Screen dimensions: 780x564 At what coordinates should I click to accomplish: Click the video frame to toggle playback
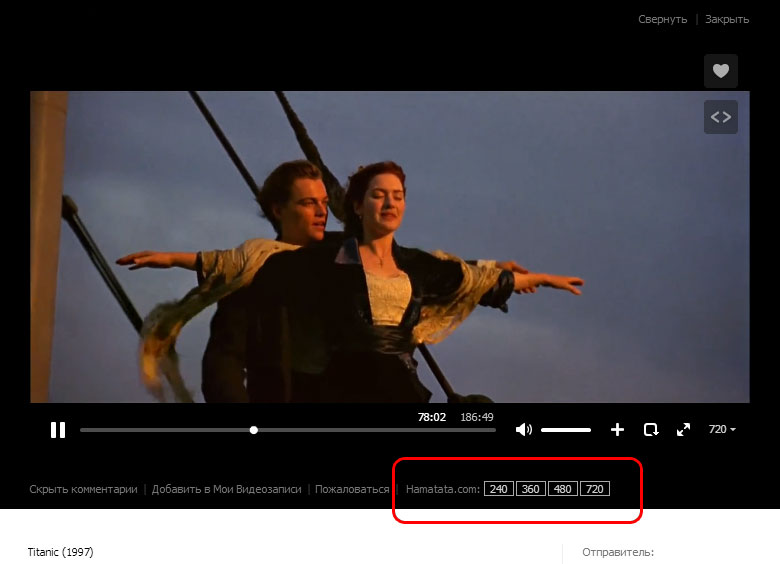[390, 247]
